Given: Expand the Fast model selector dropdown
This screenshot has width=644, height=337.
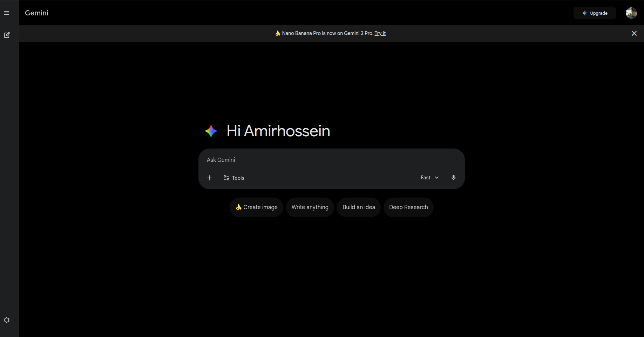Looking at the screenshot, I should [x=429, y=178].
